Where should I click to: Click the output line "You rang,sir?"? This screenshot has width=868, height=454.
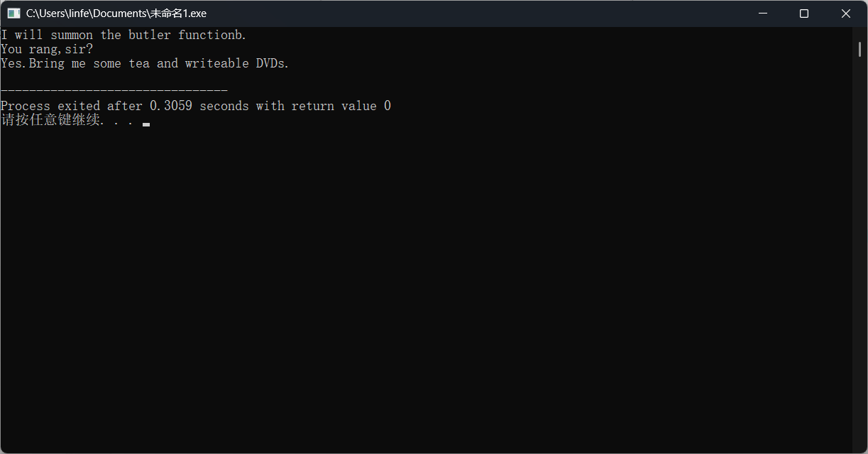(47, 49)
